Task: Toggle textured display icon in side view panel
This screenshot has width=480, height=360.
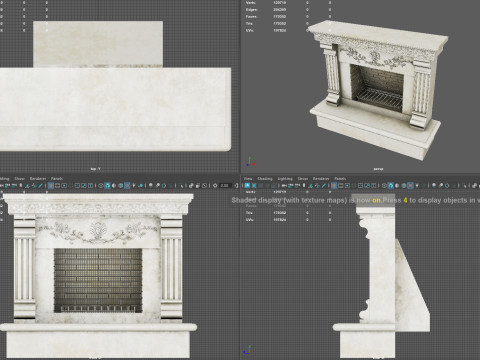Action: (410, 185)
